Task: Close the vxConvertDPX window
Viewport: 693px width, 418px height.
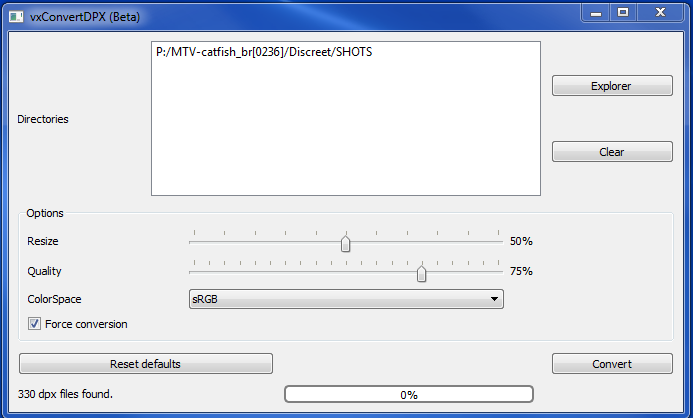Action: (660, 13)
